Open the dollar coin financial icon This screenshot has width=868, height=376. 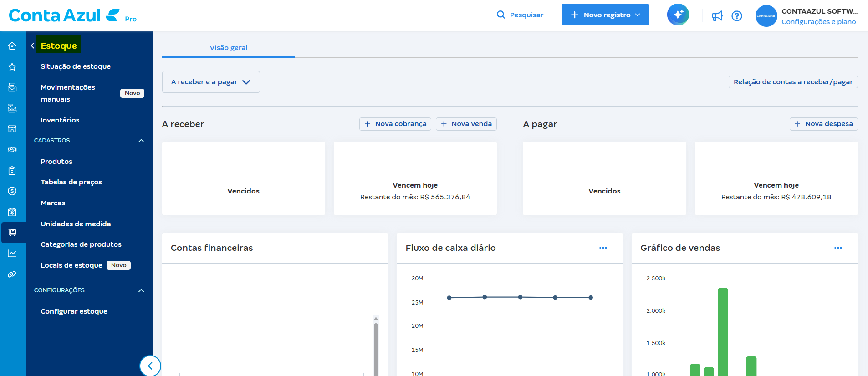[12, 191]
